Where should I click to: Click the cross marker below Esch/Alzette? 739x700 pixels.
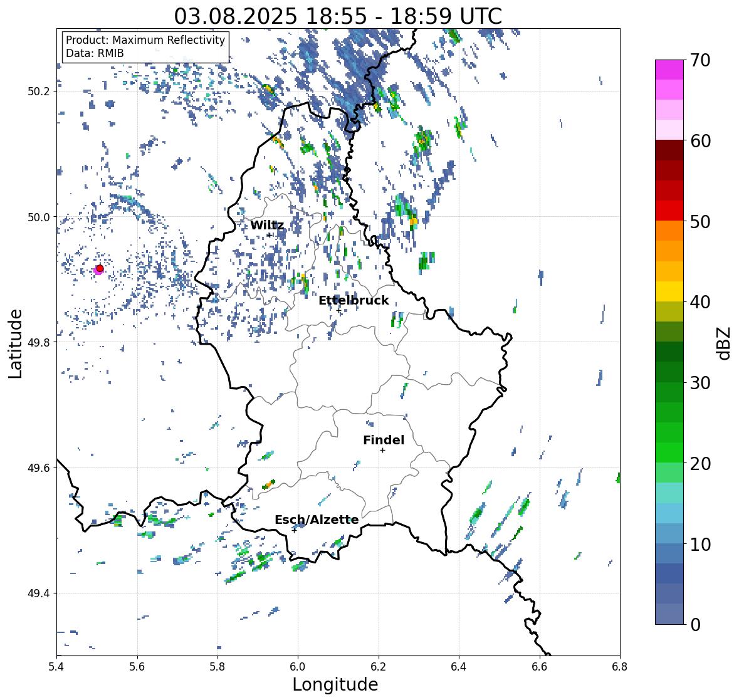click(294, 530)
